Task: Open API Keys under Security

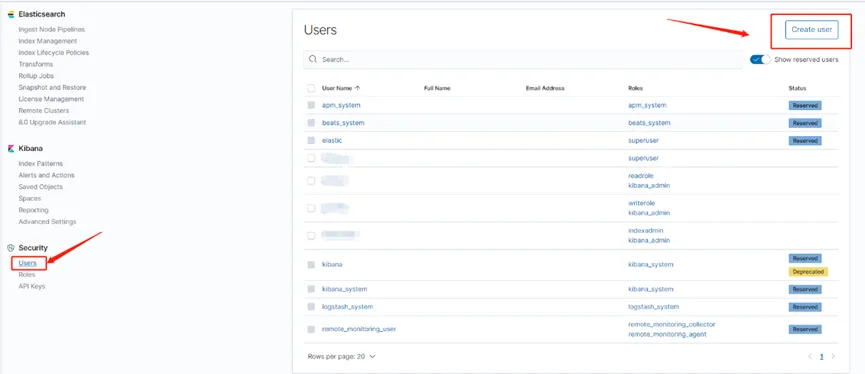Action: [x=32, y=286]
